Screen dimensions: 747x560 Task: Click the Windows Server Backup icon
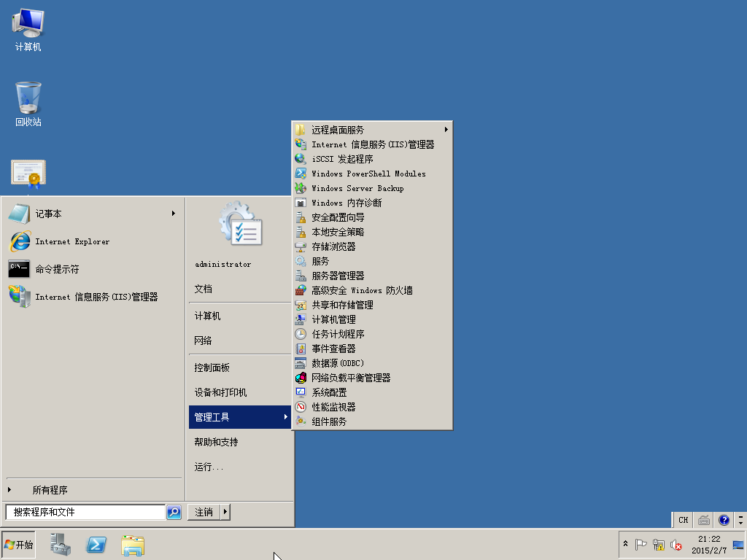click(x=300, y=188)
